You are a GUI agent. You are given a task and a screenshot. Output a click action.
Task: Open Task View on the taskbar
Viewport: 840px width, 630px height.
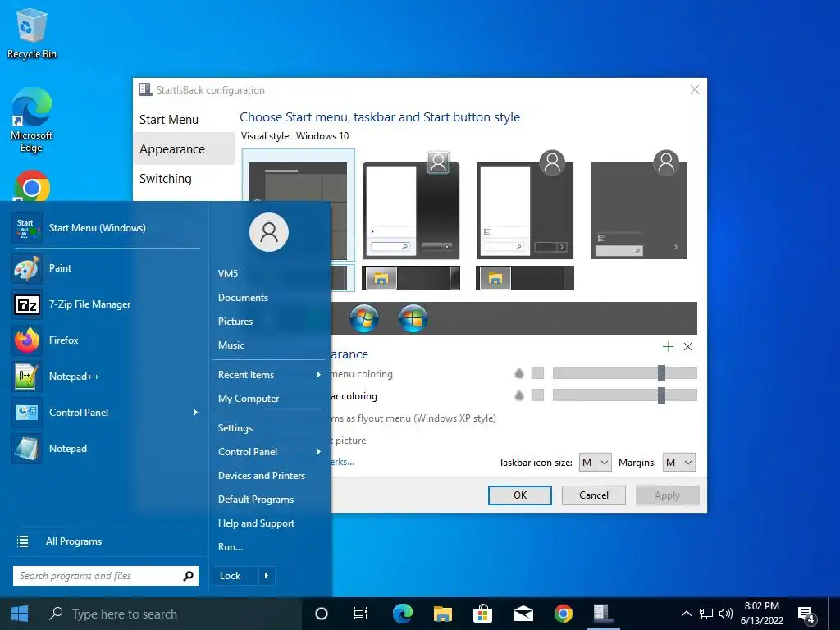[x=361, y=614]
